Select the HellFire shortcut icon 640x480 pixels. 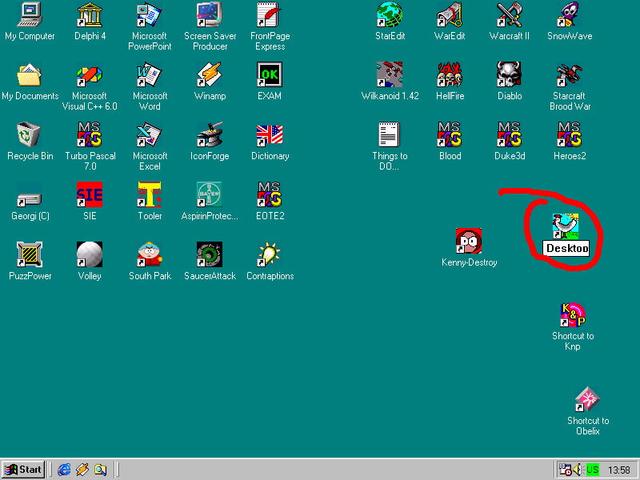coord(449,74)
